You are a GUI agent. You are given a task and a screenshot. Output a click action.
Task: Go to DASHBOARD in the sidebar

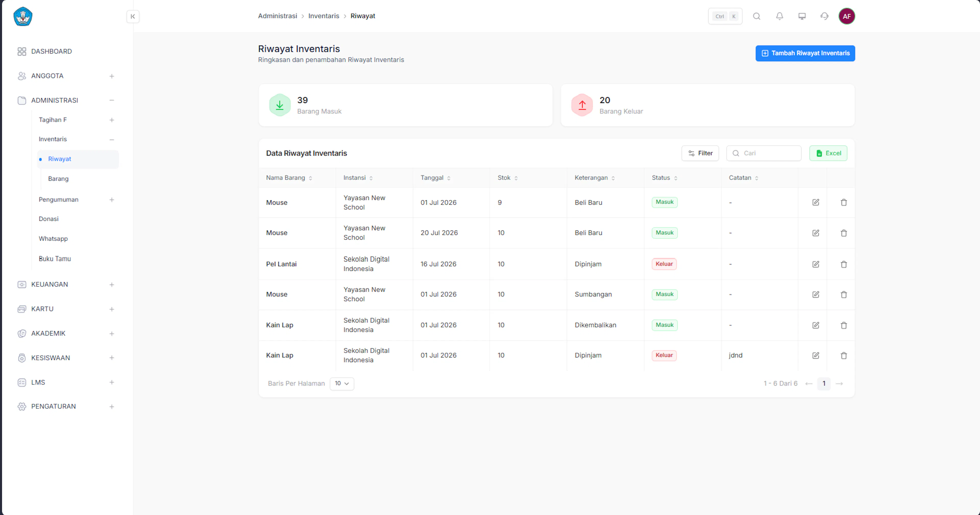pyautogui.click(x=51, y=51)
